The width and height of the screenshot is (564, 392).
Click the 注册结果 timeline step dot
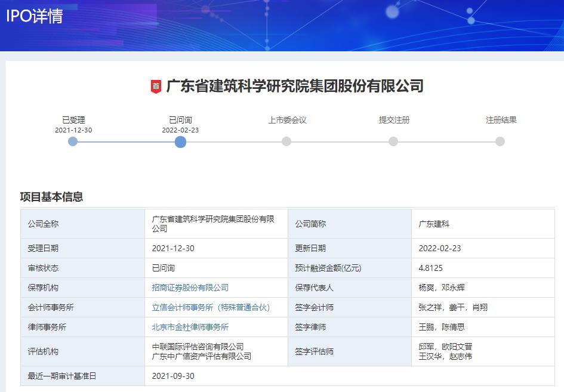click(500, 141)
